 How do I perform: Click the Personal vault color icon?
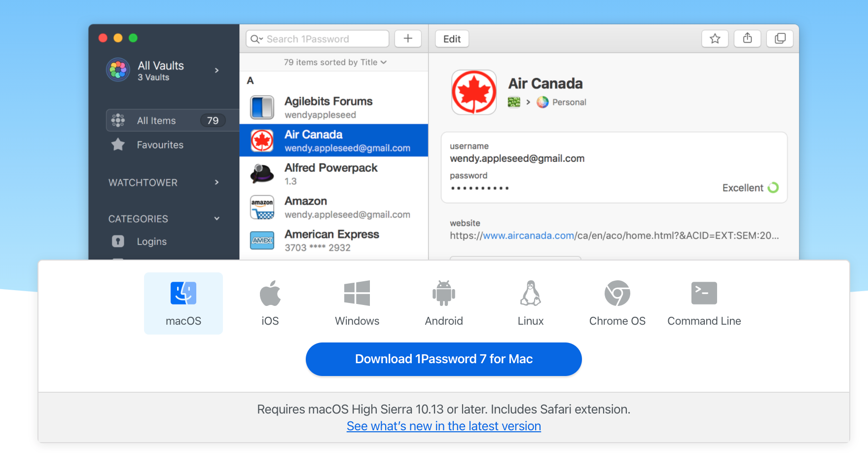point(542,102)
